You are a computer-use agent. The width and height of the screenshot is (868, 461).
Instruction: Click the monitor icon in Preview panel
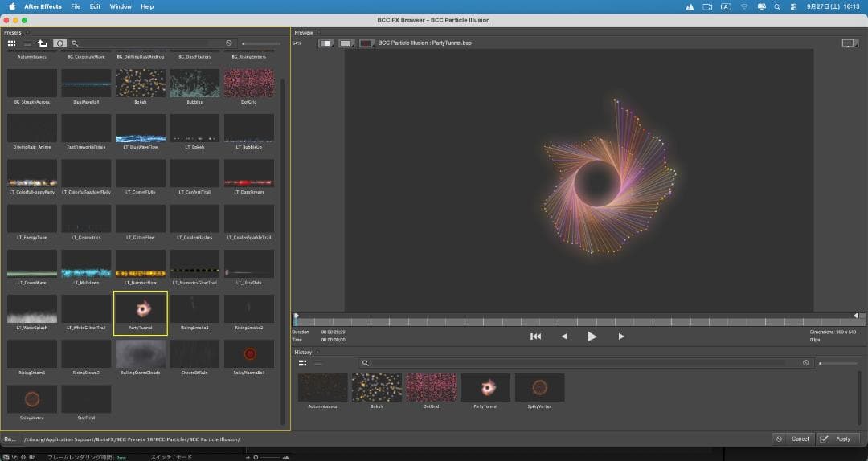click(x=850, y=43)
